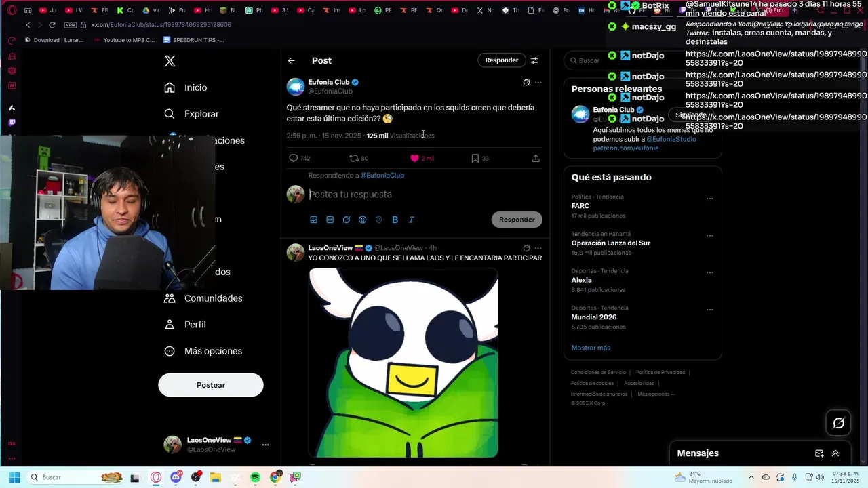Open more options on Eufonia Club post
This screenshot has height=488, width=868.
point(538,83)
